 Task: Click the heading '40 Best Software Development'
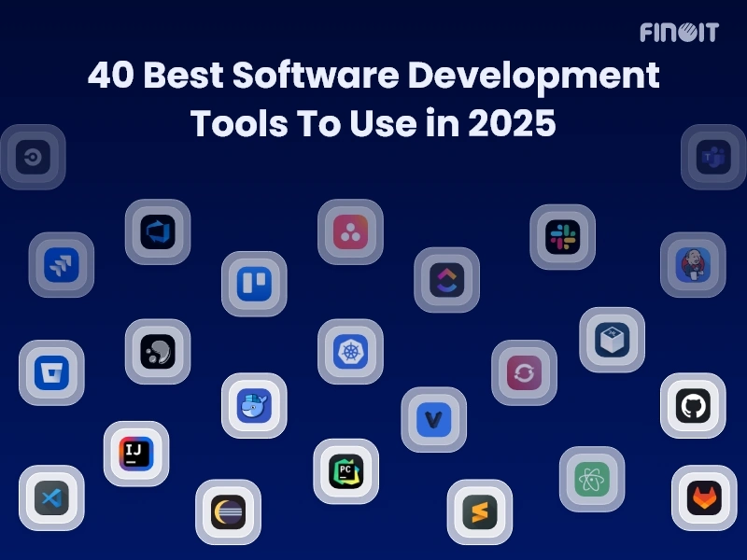coord(373,77)
